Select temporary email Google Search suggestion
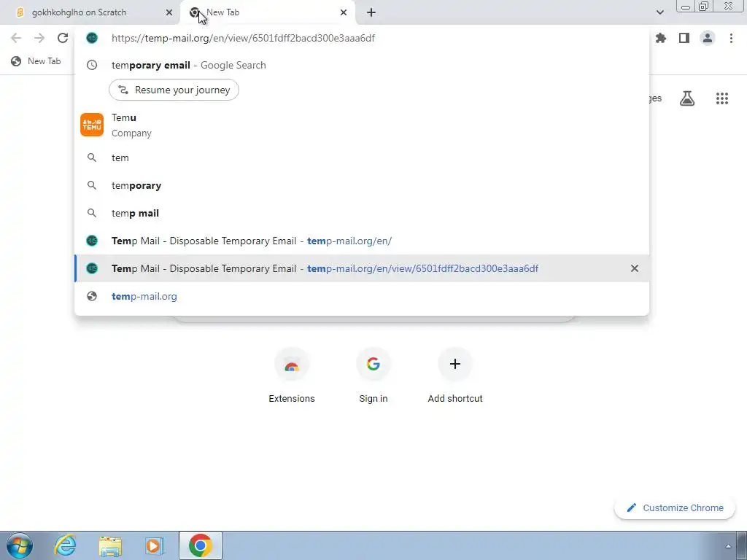747x560 pixels. [x=362, y=65]
